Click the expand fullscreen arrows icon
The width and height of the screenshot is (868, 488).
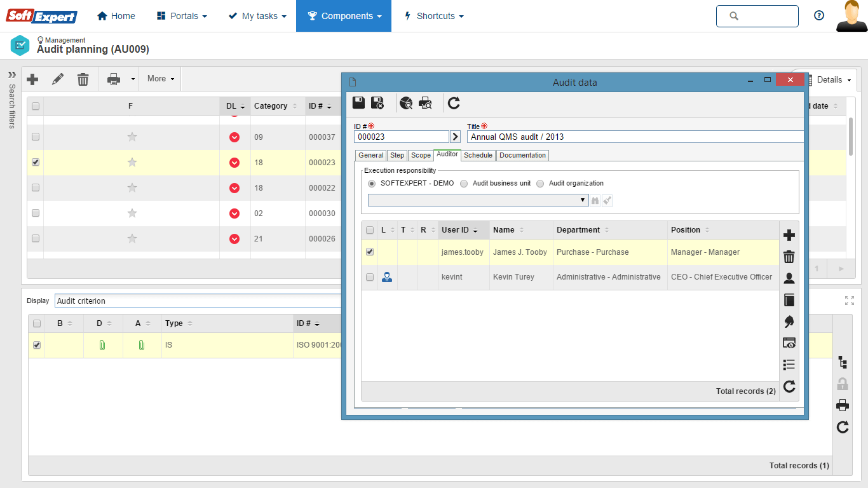click(x=850, y=301)
